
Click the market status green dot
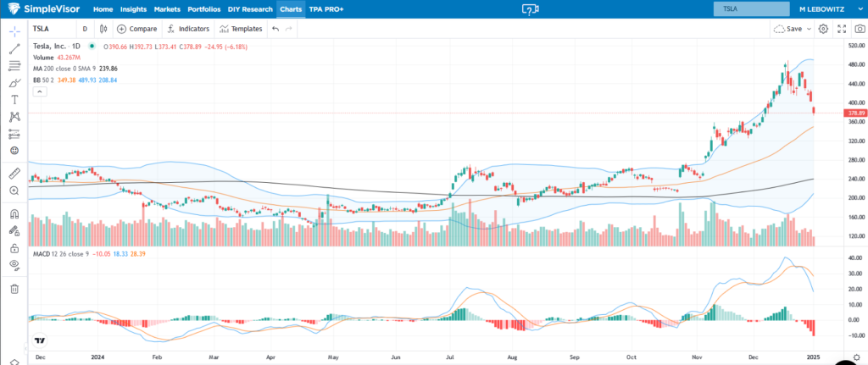(x=92, y=46)
